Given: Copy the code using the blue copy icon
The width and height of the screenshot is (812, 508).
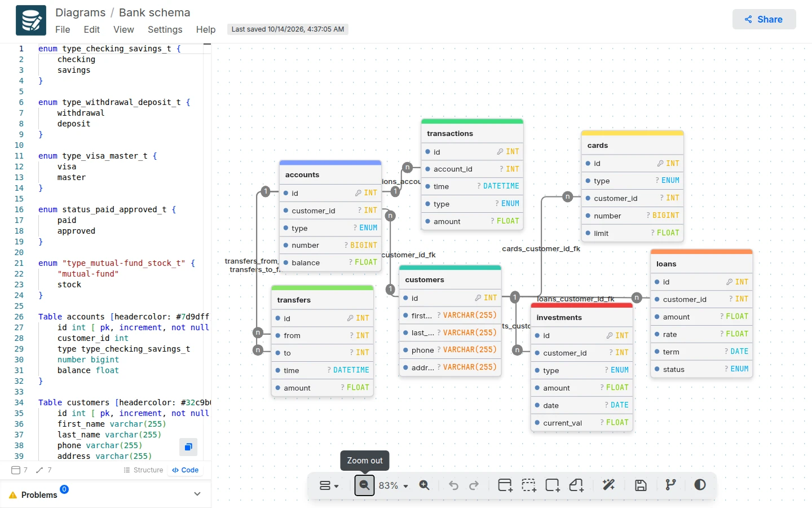Looking at the screenshot, I should click(x=188, y=447).
